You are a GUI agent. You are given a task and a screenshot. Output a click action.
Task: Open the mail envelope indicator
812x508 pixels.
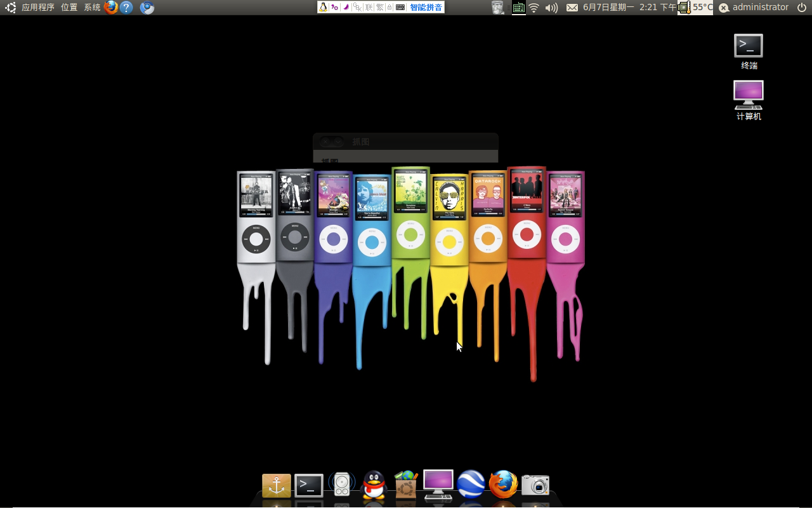click(x=572, y=8)
